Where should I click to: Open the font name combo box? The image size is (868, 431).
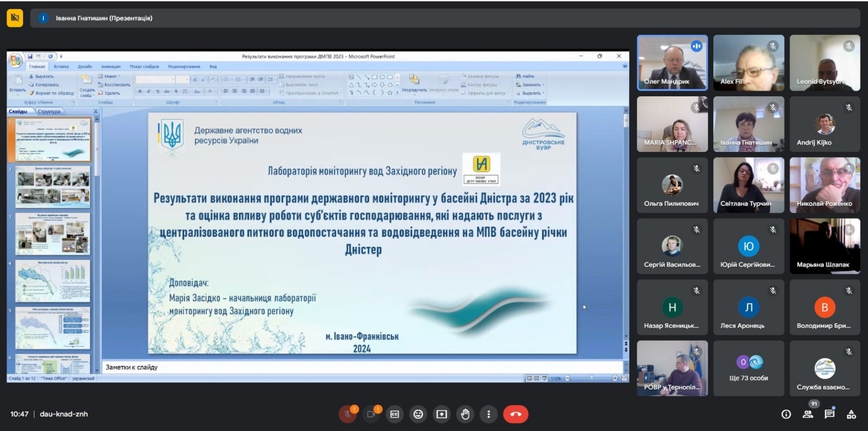coord(155,79)
